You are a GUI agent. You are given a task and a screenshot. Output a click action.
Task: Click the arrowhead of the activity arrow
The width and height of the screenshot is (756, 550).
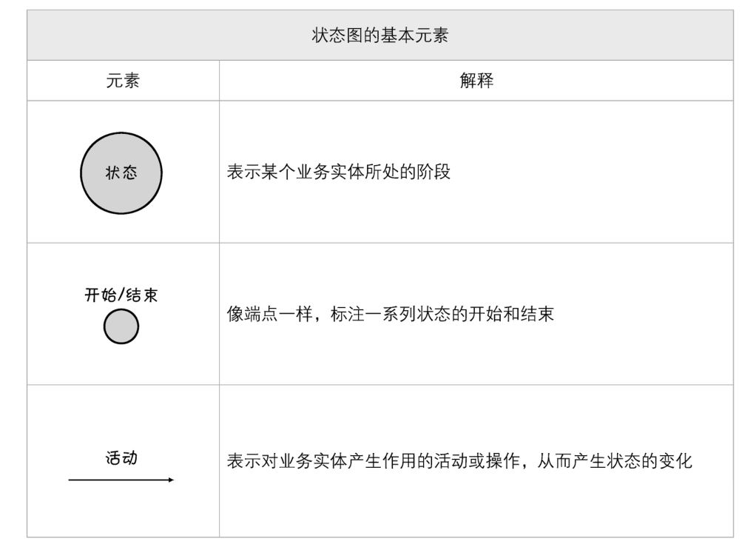pyautogui.click(x=171, y=480)
